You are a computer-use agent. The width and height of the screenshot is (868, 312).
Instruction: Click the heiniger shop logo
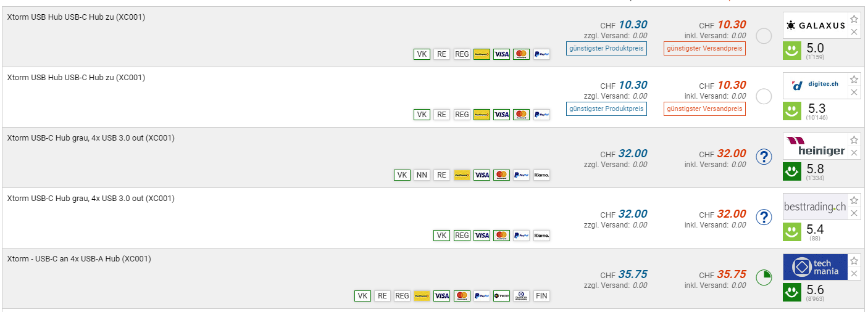coord(815,146)
